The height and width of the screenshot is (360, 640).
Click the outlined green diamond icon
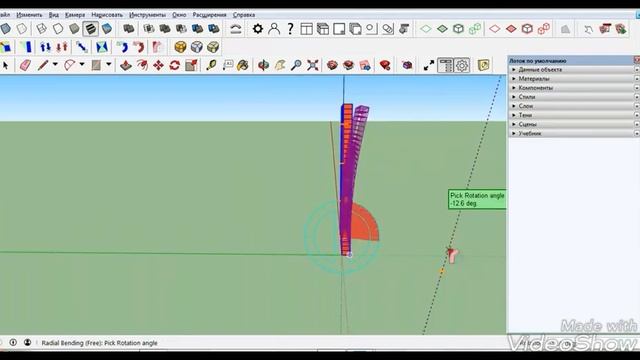(x=426, y=29)
